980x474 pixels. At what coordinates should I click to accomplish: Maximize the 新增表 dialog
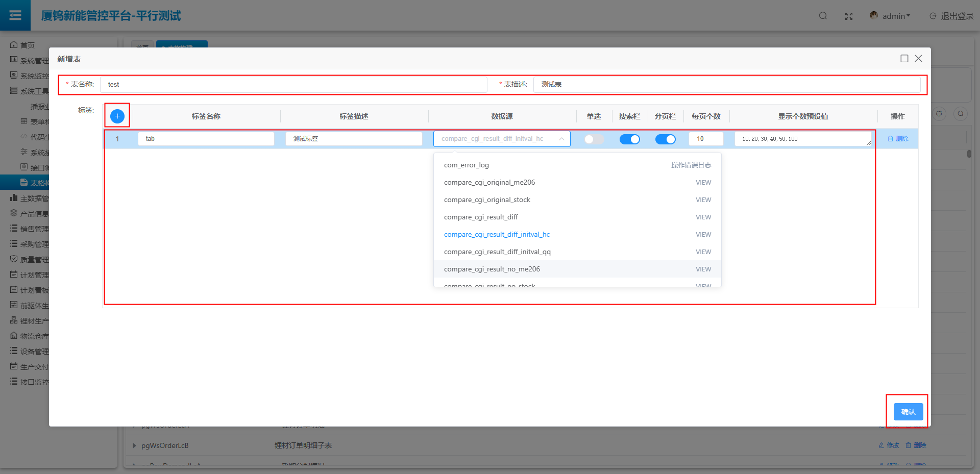(904, 59)
